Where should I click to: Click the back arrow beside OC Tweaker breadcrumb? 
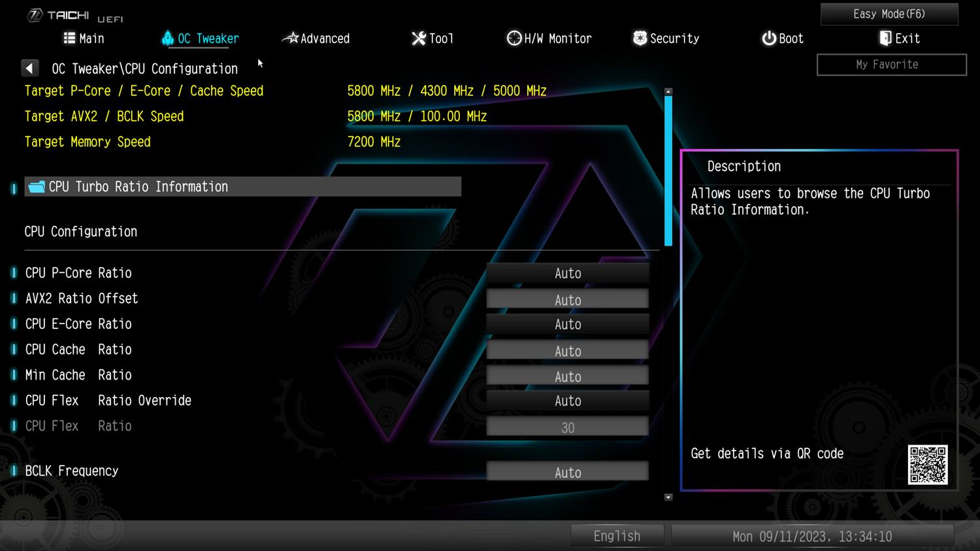(30, 69)
